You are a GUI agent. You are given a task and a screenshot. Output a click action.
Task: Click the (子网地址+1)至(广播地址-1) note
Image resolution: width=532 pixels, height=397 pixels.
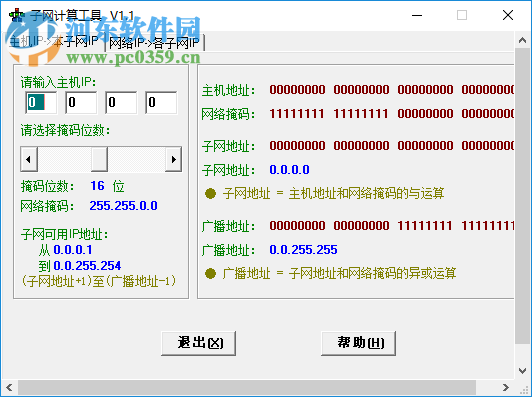pyautogui.click(x=99, y=281)
